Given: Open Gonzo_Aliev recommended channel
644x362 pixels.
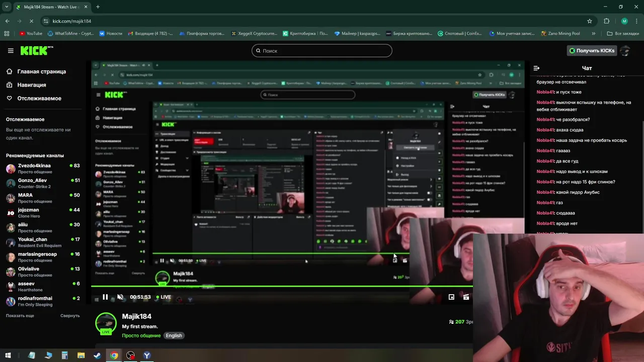Looking at the screenshot, I should [x=43, y=183].
